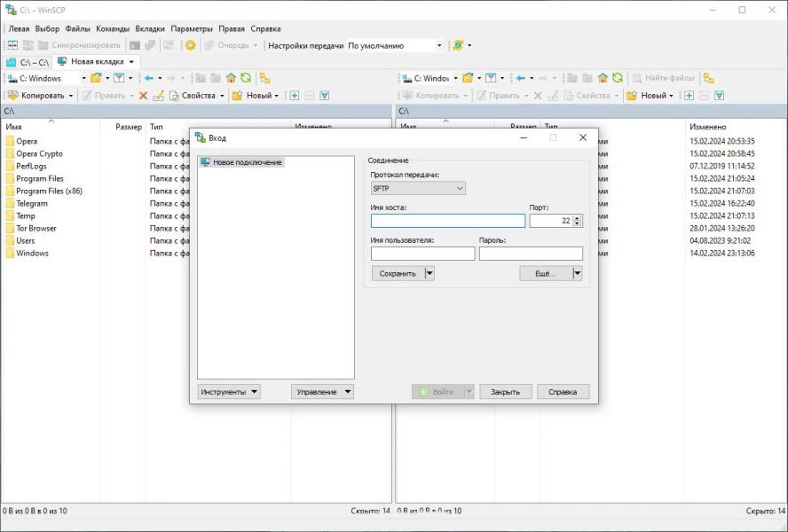The image size is (788, 532).
Task: Show the directory tree icon in left panel
Action: coord(264,78)
